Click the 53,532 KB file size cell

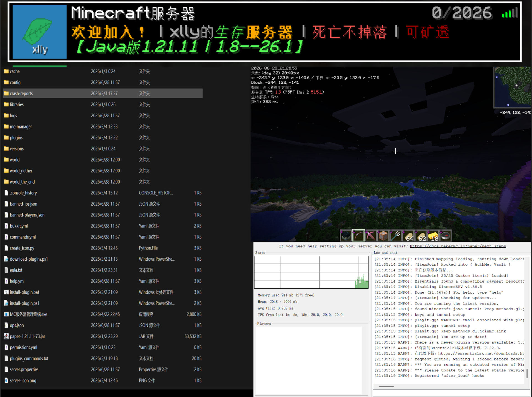tap(193, 336)
